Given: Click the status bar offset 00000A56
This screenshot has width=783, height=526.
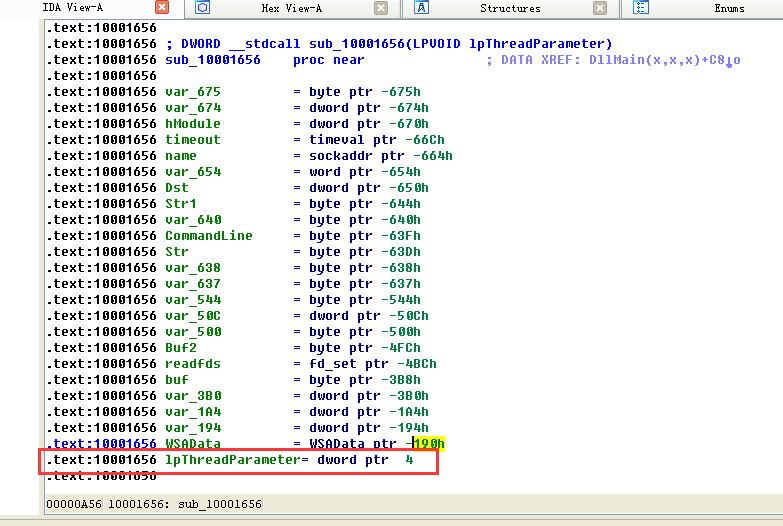Looking at the screenshot, I should [74, 504].
